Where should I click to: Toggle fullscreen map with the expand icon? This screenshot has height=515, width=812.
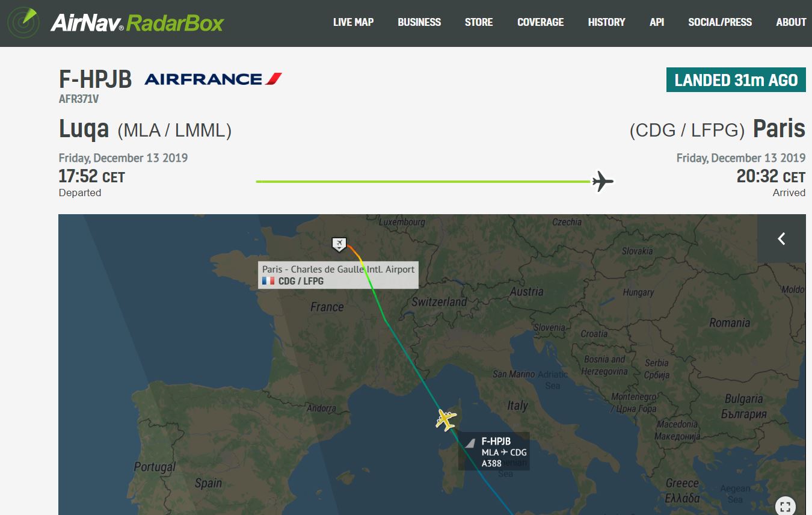785,505
